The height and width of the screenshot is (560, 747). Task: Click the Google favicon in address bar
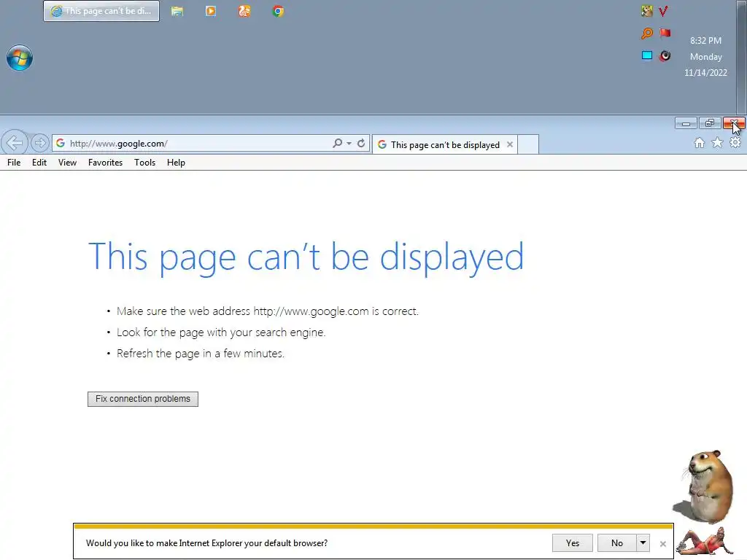point(60,144)
